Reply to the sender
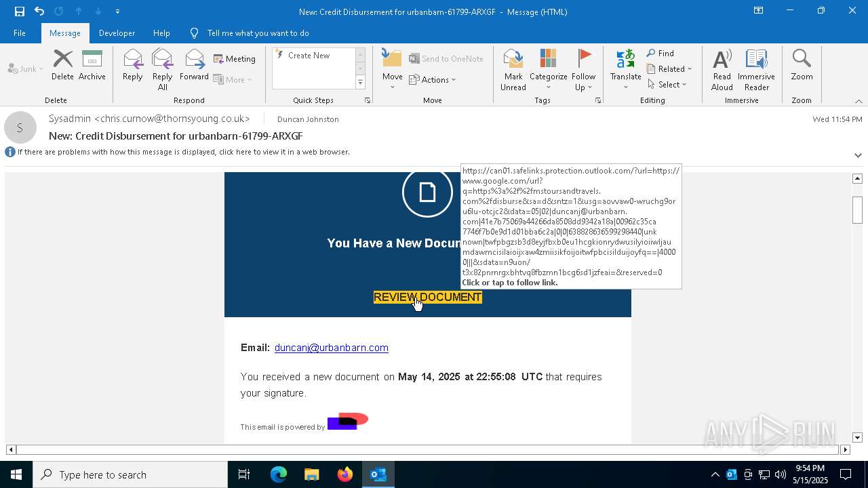868x488 pixels. [x=133, y=65]
